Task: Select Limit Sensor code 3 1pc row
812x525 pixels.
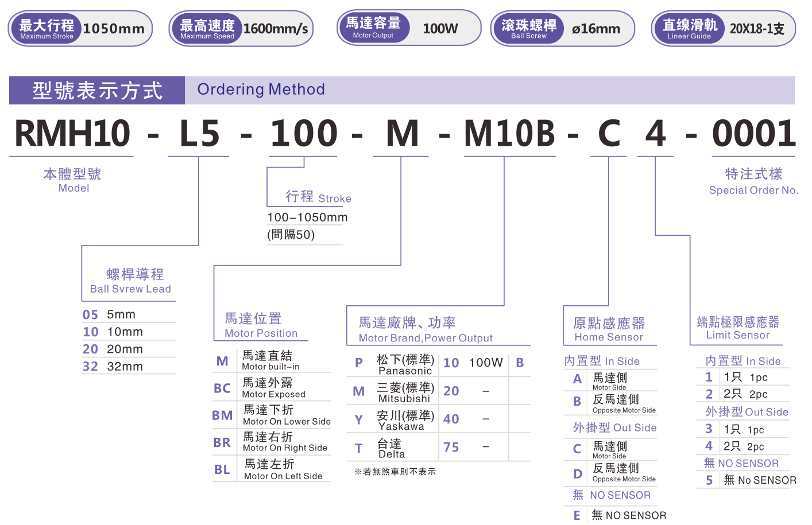Action: 743,429
